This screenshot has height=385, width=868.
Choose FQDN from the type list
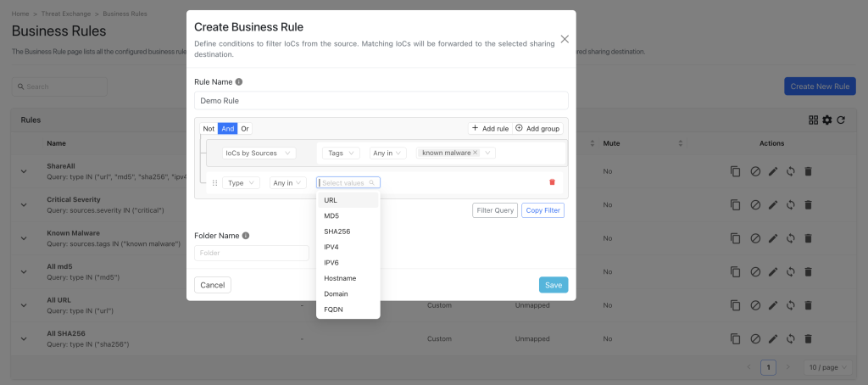coord(348,310)
